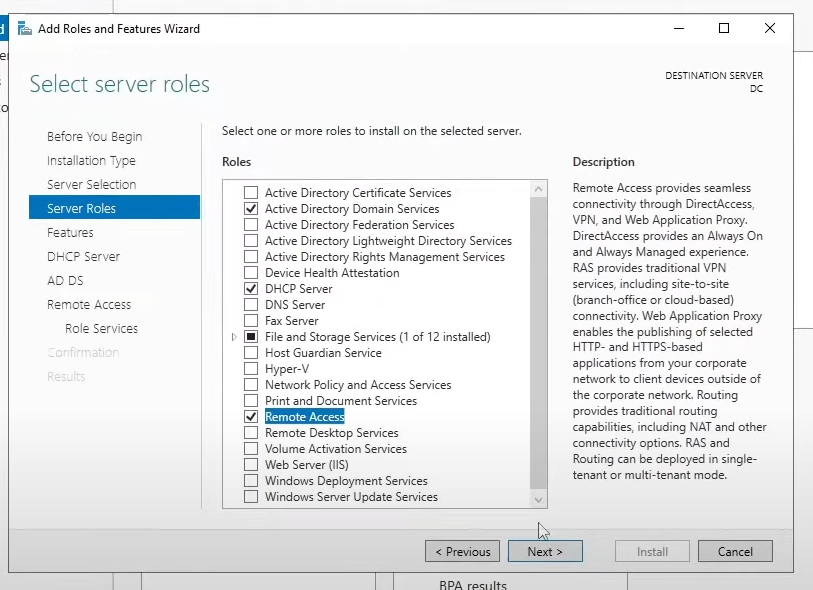
Task: Toggle File and Storage Services checkbox
Action: (x=251, y=337)
